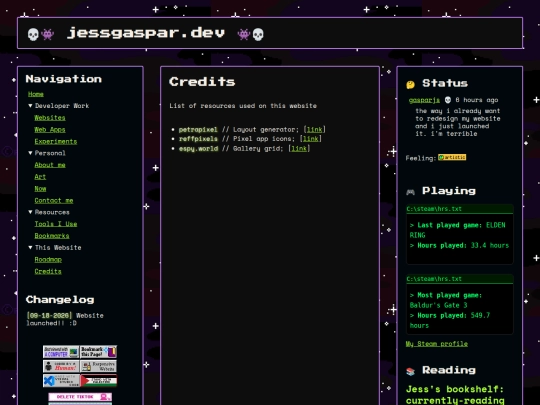This screenshot has height=405, width=540.
Task: Click the Visual Studio Code badge
Action: [x=61, y=381]
